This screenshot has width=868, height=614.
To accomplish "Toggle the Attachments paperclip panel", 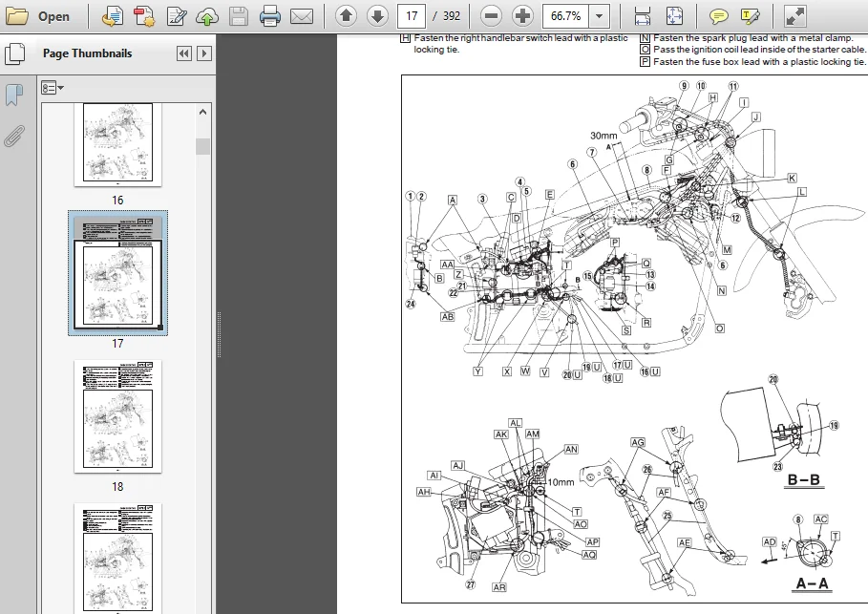I will tap(14, 136).
